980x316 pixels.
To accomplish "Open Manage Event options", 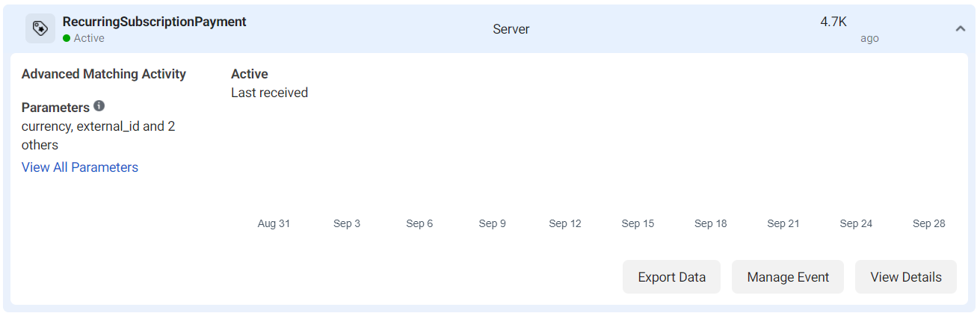I will [x=788, y=277].
